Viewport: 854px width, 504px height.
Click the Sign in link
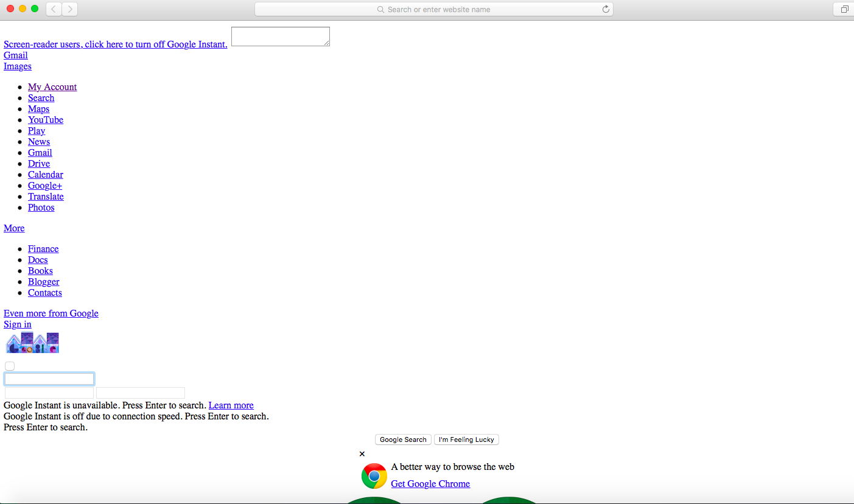pyautogui.click(x=18, y=324)
